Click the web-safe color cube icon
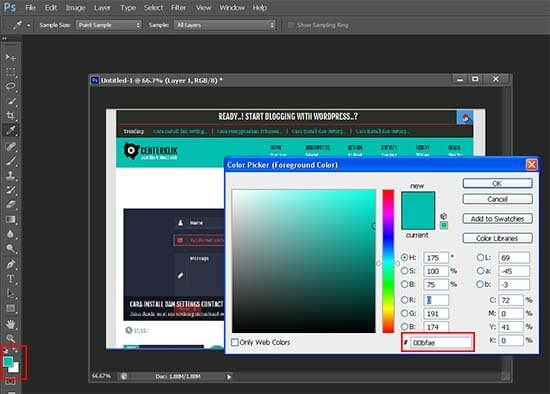 pyautogui.click(x=443, y=216)
